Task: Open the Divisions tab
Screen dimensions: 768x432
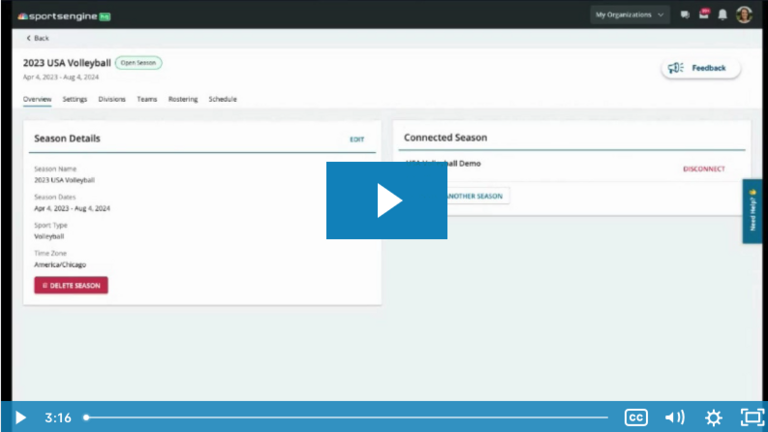Action: pos(112,99)
